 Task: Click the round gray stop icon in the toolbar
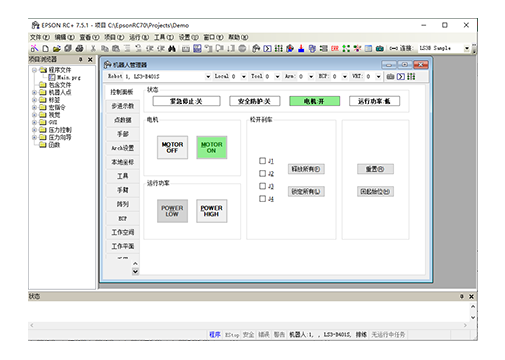[242, 49]
